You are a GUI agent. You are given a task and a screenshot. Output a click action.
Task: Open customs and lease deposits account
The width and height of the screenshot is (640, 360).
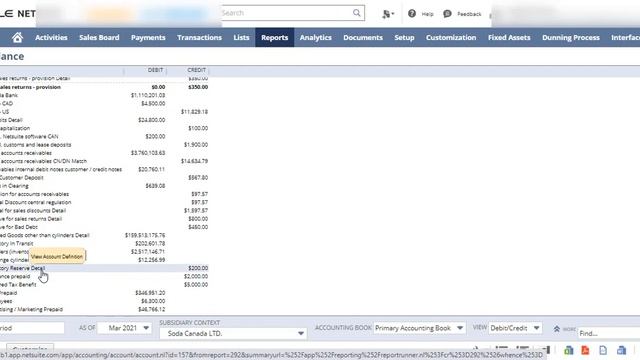click(x=36, y=144)
